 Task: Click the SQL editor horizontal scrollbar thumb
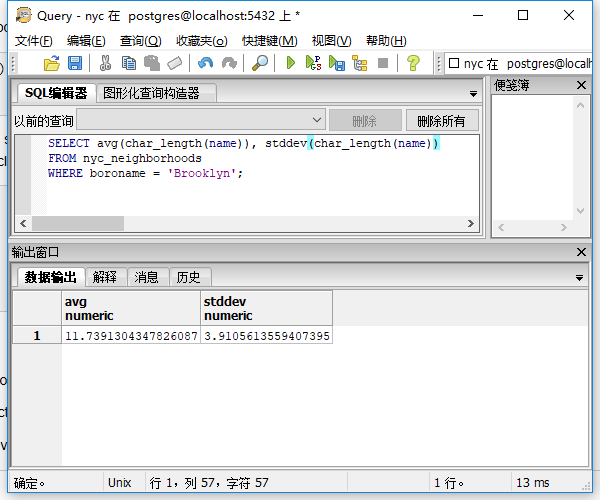78,223
